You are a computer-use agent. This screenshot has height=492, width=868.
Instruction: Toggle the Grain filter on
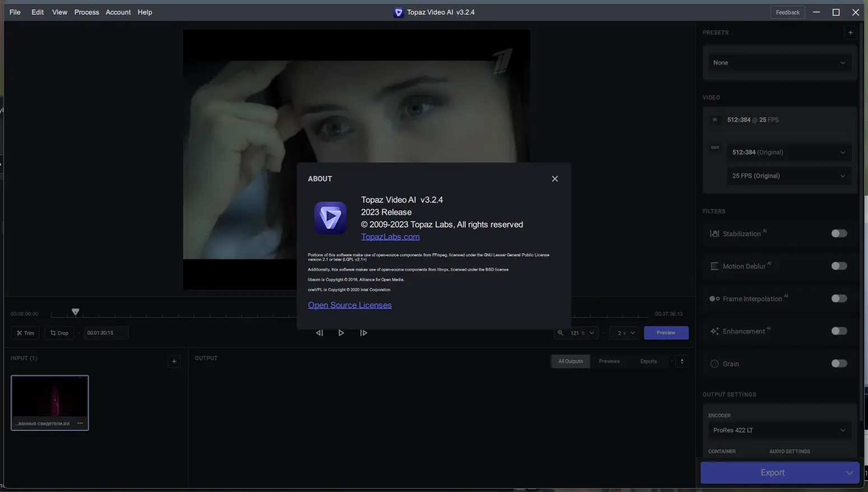pos(839,364)
